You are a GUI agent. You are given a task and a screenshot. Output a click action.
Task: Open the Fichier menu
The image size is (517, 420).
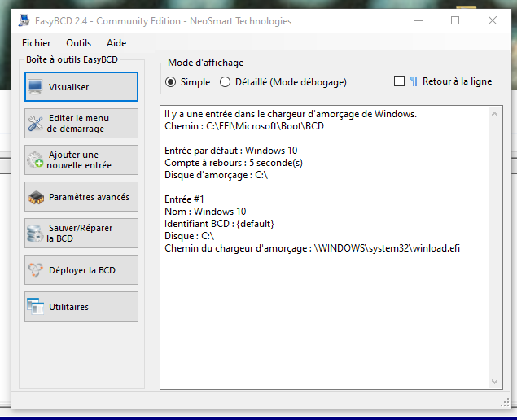tap(37, 43)
